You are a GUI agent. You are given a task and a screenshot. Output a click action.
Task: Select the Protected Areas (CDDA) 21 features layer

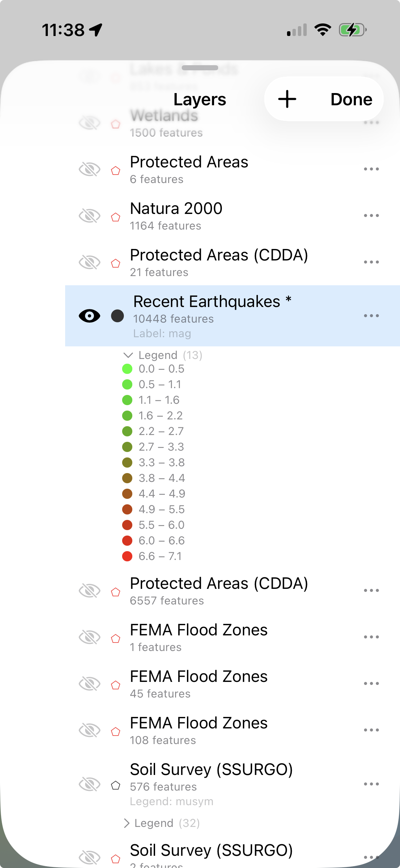pyautogui.click(x=219, y=262)
